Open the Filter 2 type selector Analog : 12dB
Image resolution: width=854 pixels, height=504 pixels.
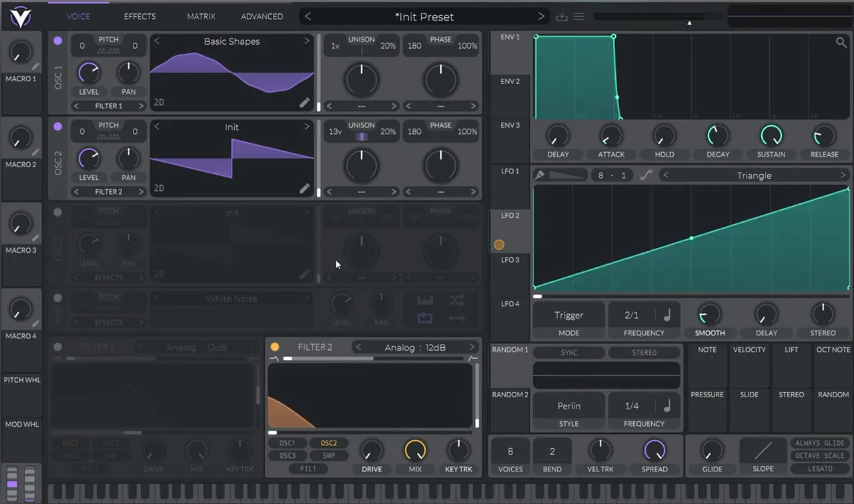pos(416,347)
